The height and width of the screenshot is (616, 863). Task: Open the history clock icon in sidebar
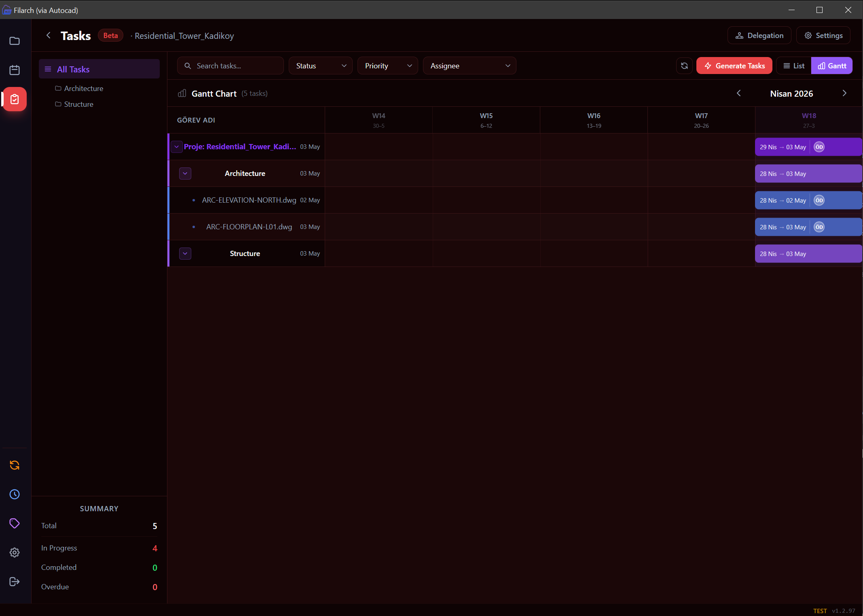click(x=15, y=494)
